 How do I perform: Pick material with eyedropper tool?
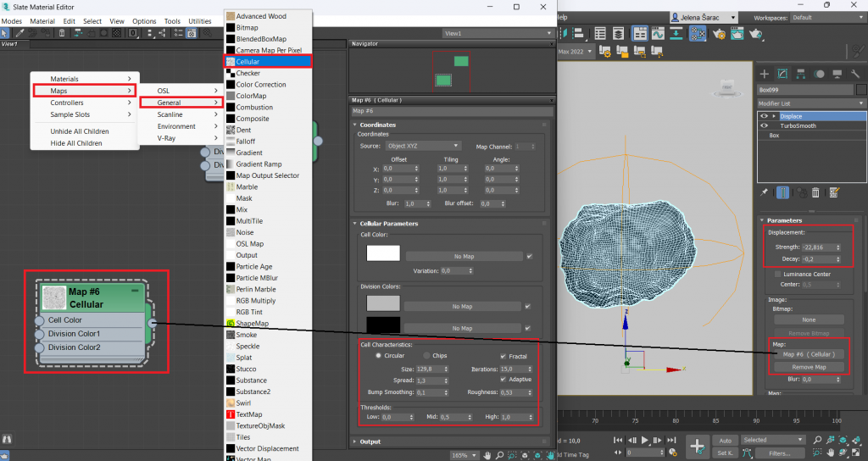point(19,33)
